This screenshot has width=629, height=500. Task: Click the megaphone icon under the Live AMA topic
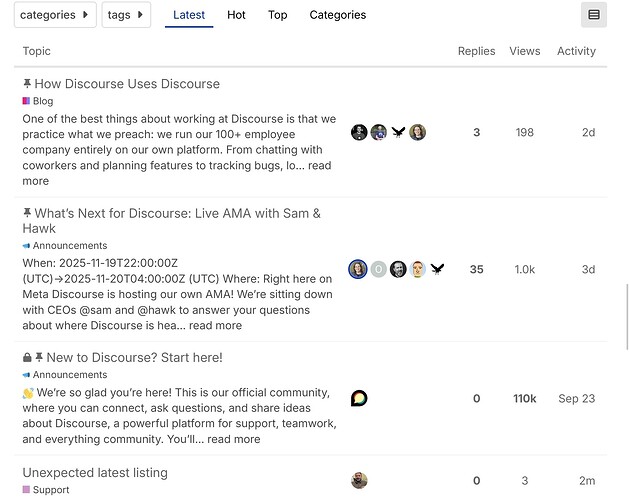point(26,246)
